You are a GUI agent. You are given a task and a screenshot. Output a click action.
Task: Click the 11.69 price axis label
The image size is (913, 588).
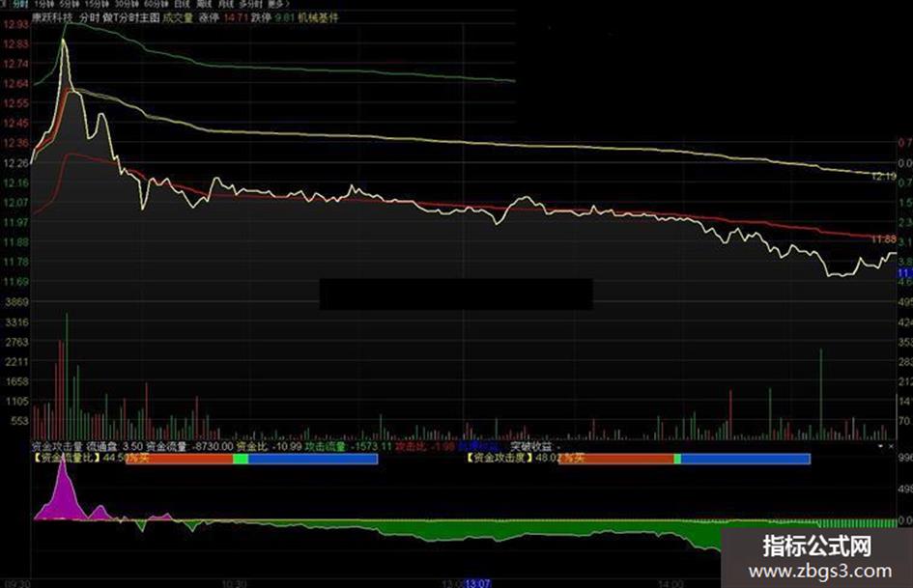coord(15,282)
